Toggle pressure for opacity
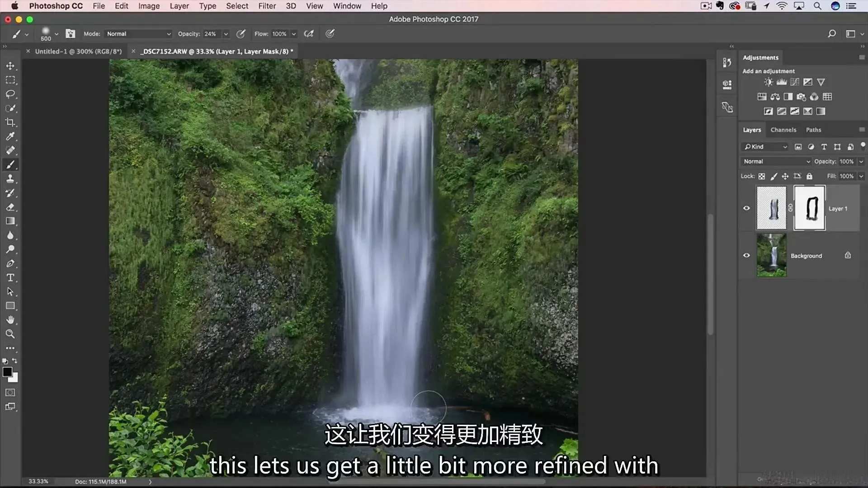 point(241,34)
